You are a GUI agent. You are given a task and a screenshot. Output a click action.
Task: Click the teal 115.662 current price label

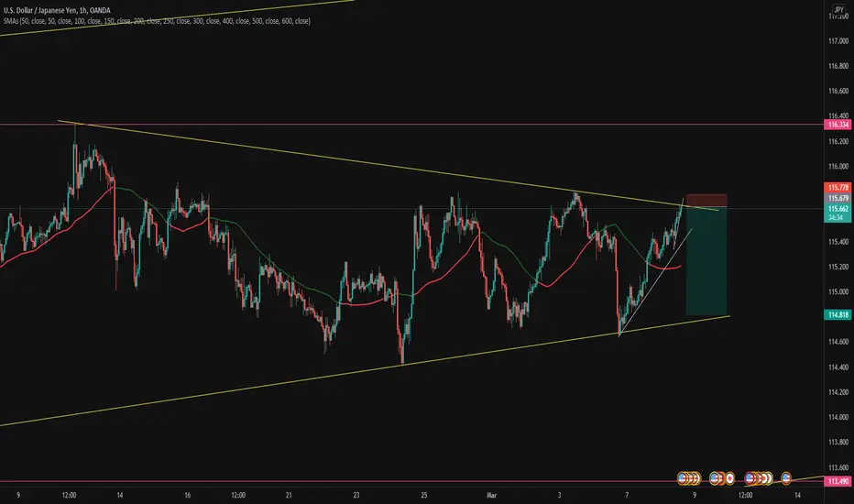(x=838, y=209)
